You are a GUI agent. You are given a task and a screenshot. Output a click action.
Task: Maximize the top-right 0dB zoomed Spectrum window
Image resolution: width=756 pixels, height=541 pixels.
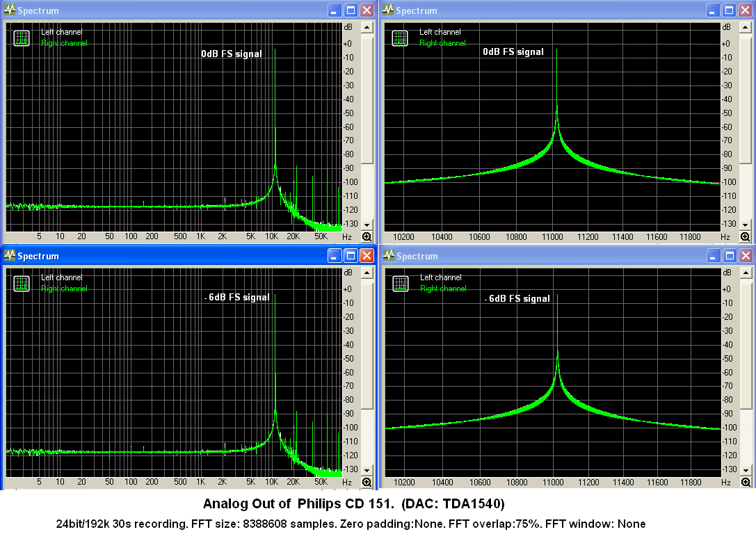730,10
